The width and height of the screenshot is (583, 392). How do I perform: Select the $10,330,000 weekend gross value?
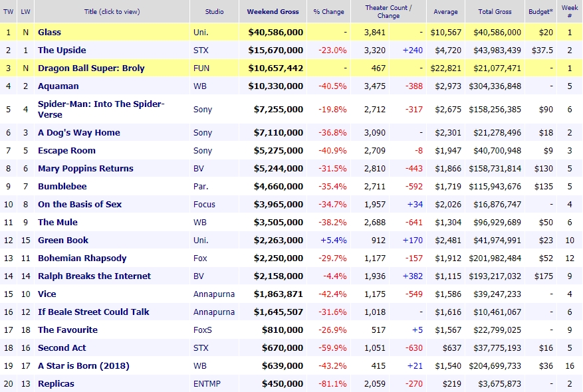[275, 86]
